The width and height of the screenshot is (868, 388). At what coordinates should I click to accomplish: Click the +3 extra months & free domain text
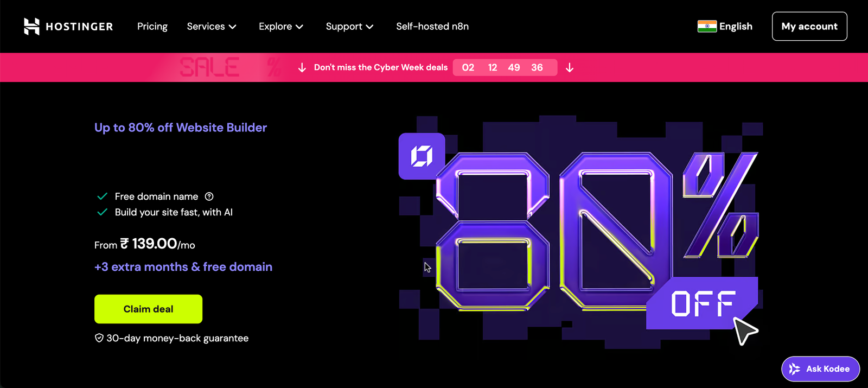click(183, 267)
